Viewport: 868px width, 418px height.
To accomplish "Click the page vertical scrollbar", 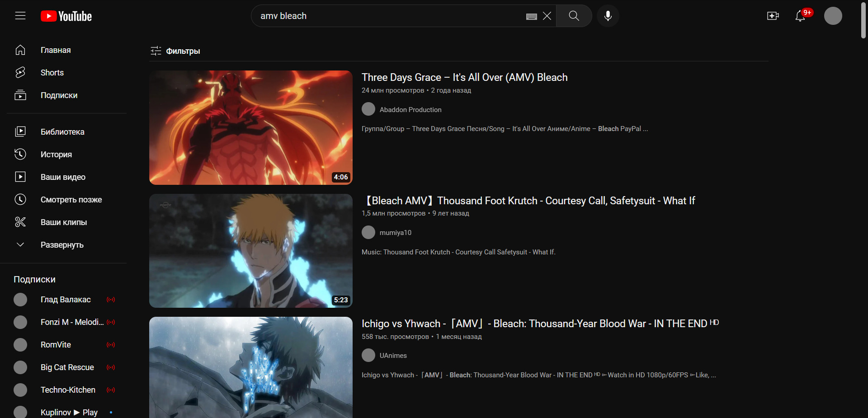I will [x=863, y=20].
